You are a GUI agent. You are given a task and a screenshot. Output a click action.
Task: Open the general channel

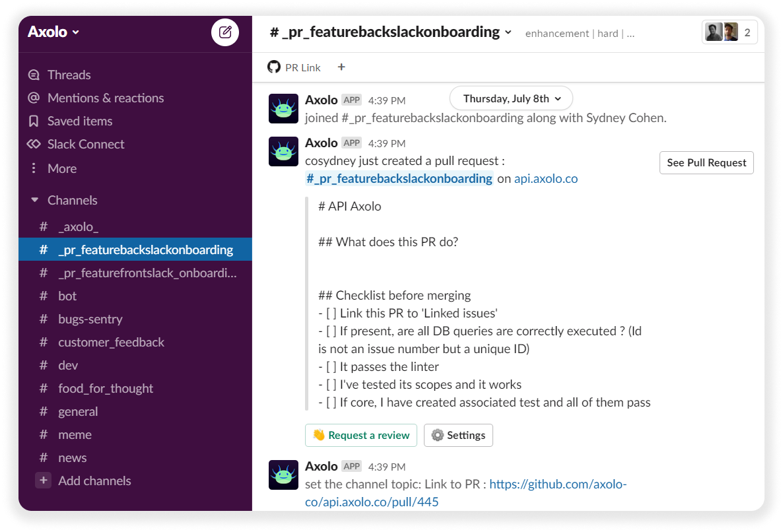point(135,412)
